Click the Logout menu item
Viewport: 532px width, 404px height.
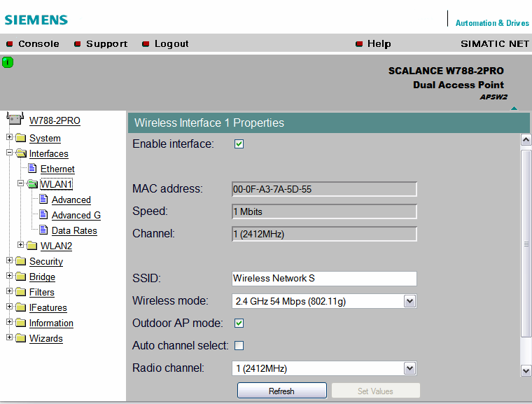pyautogui.click(x=171, y=44)
